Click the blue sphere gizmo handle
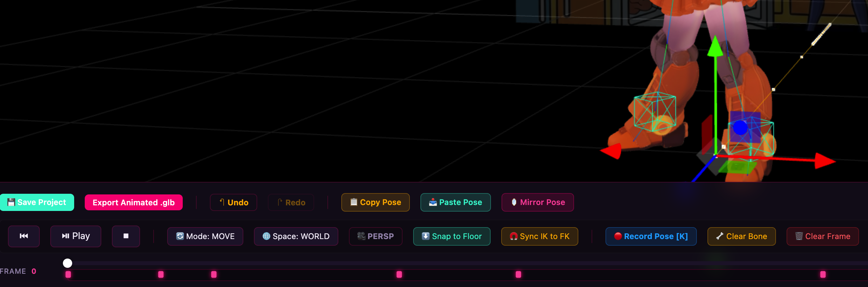Image resolution: width=868 pixels, height=287 pixels. (x=740, y=128)
